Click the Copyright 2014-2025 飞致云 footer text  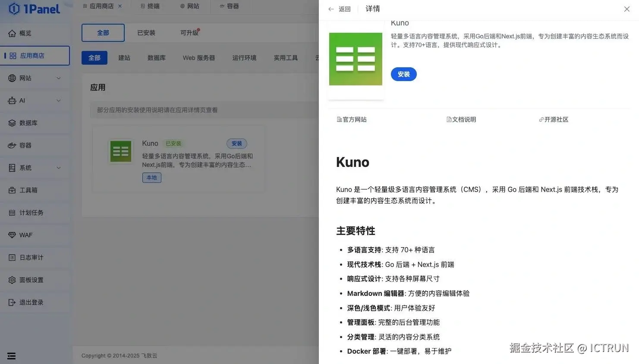tap(120, 356)
